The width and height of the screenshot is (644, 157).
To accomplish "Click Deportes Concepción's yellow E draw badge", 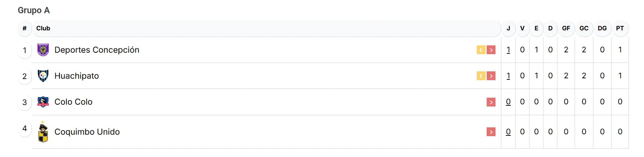I will (481, 50).
